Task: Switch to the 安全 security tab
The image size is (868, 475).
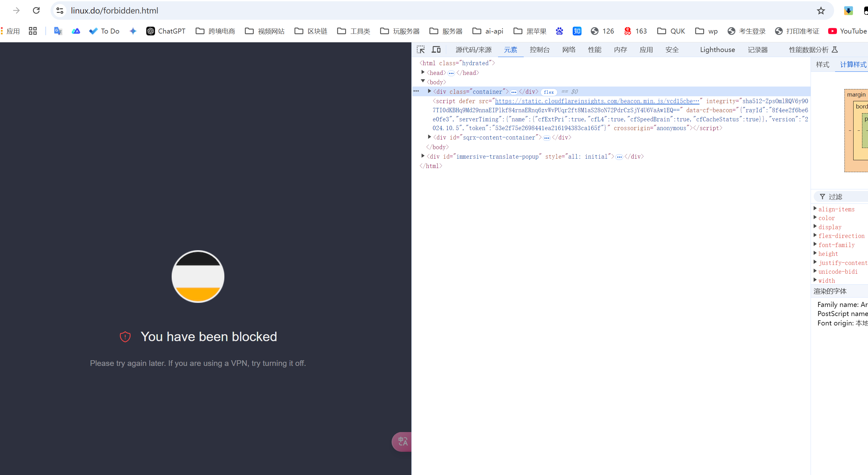Action: click(x=672, y=50)
